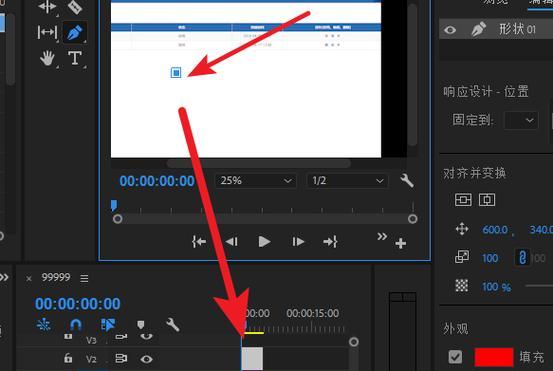
Task: Click the blue shape anchor square
Action: [x=176, y=73]
